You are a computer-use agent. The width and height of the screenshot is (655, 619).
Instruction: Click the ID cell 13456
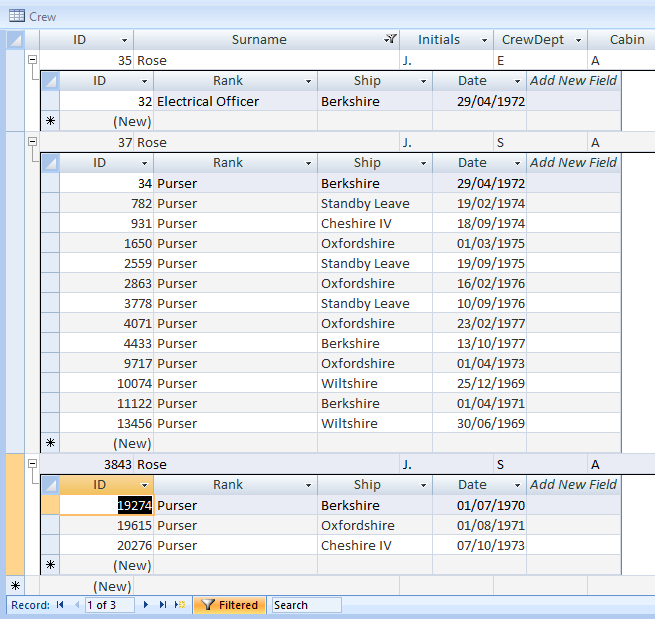[107, 423]
